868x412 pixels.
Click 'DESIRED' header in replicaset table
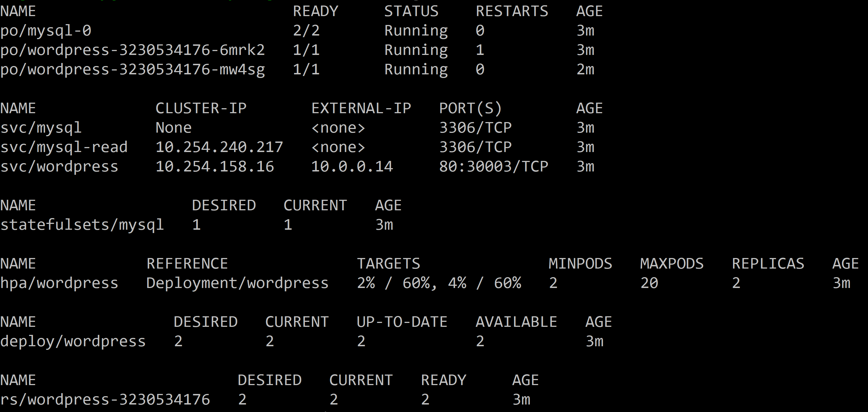[x=270, y=380]
